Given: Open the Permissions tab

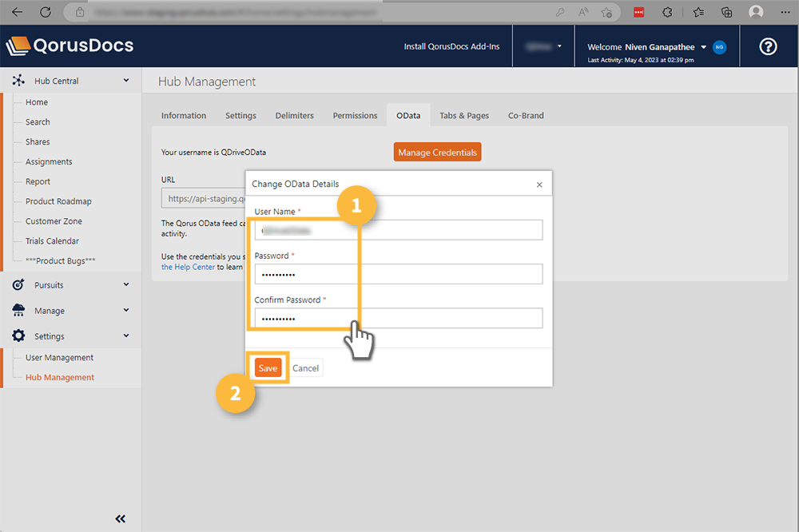Looking at the screenshot, I should click(356, 116).
